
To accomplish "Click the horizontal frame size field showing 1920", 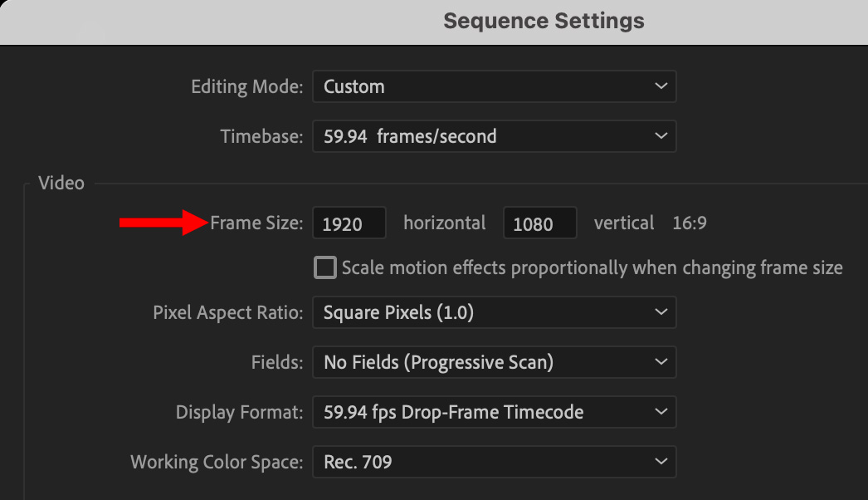I will point(349,223).
